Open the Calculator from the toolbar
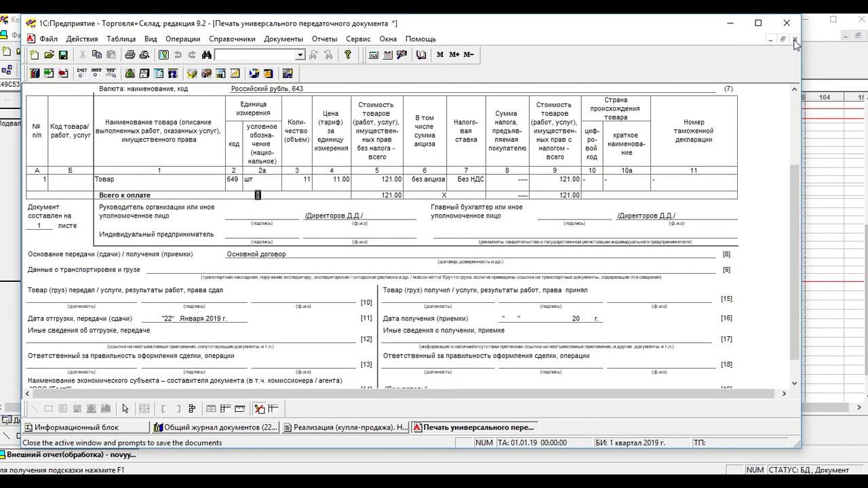This screenshot has height=488, width=868. pos(373,55)
